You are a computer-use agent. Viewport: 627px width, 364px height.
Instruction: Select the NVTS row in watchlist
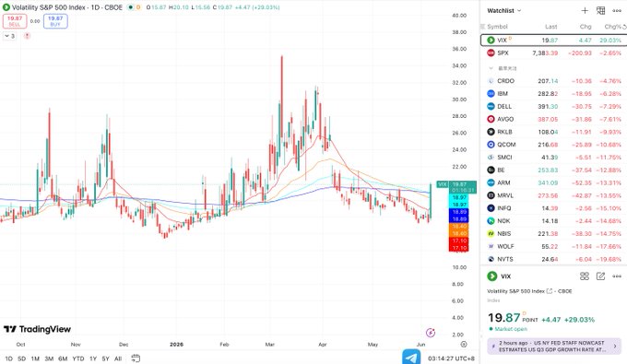coord(553,259)
